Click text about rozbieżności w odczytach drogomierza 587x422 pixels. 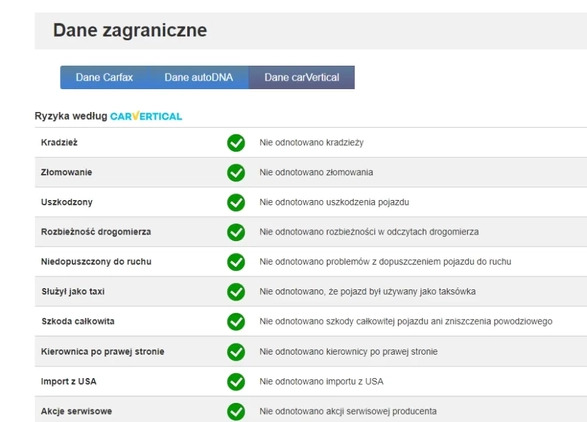tap(369, 232)
